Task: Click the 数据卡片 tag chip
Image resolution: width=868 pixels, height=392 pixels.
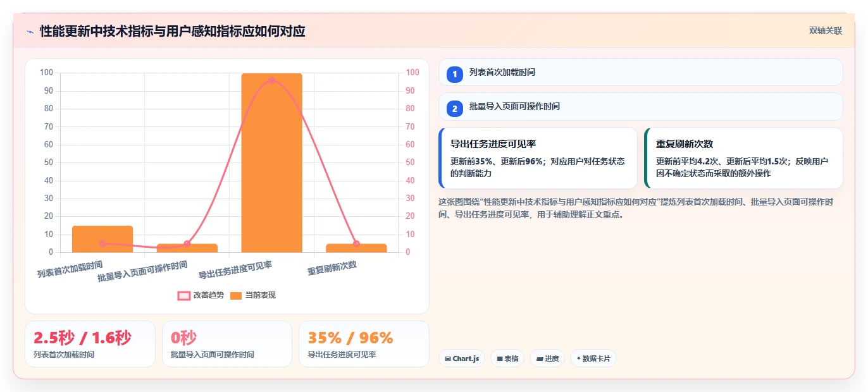Action: coord(593,358)
